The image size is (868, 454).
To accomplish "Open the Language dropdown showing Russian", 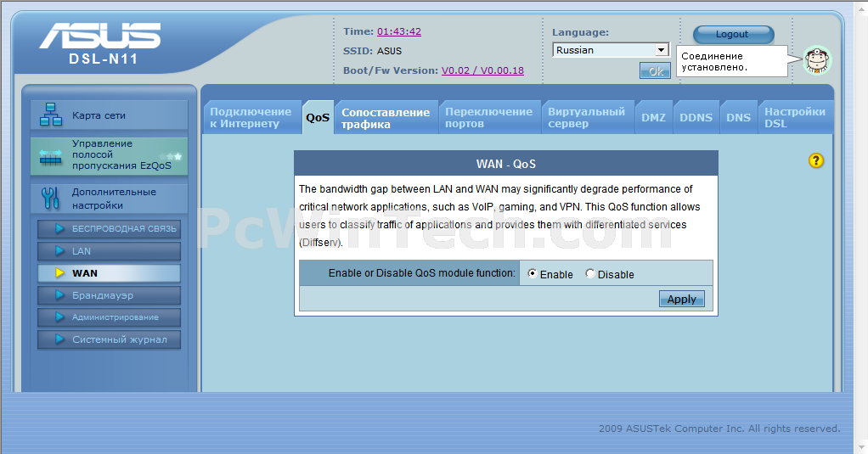I will coord(611,50).
